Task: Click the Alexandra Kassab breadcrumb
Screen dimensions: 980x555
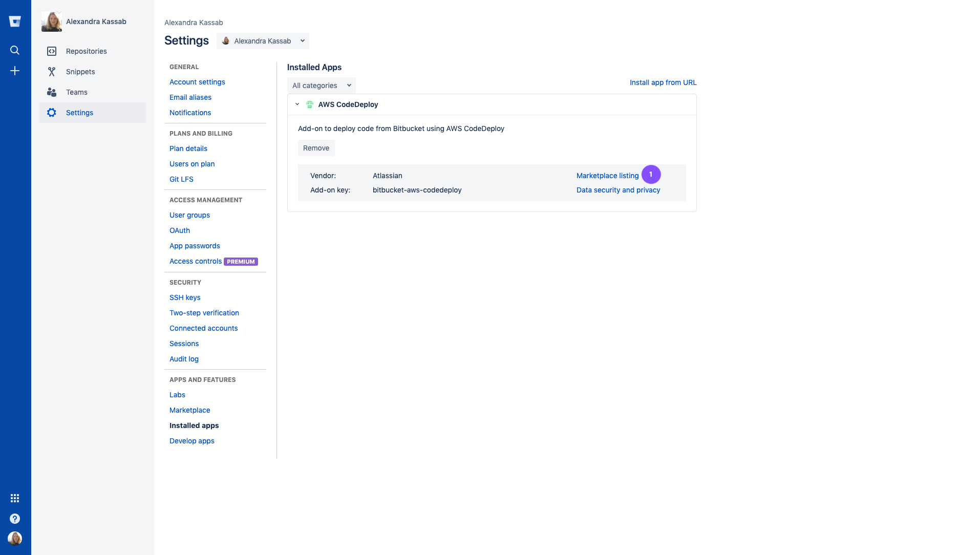Action: point(194,23)
